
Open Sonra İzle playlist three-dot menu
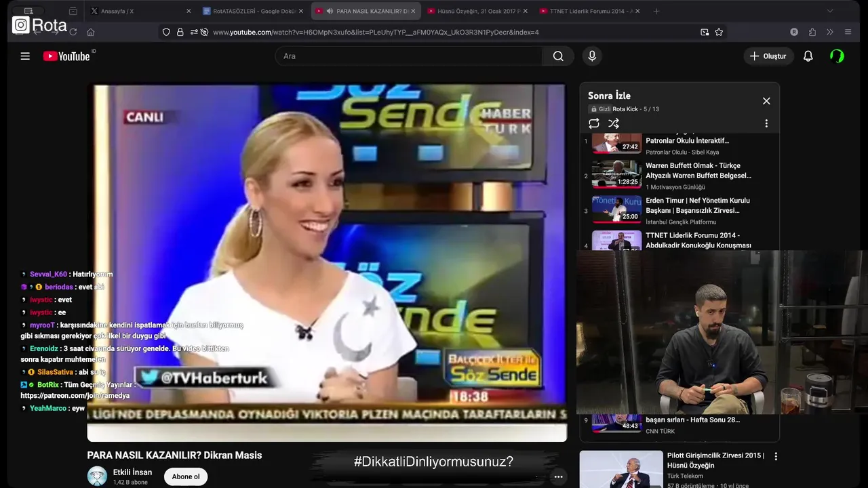[766, 123]
